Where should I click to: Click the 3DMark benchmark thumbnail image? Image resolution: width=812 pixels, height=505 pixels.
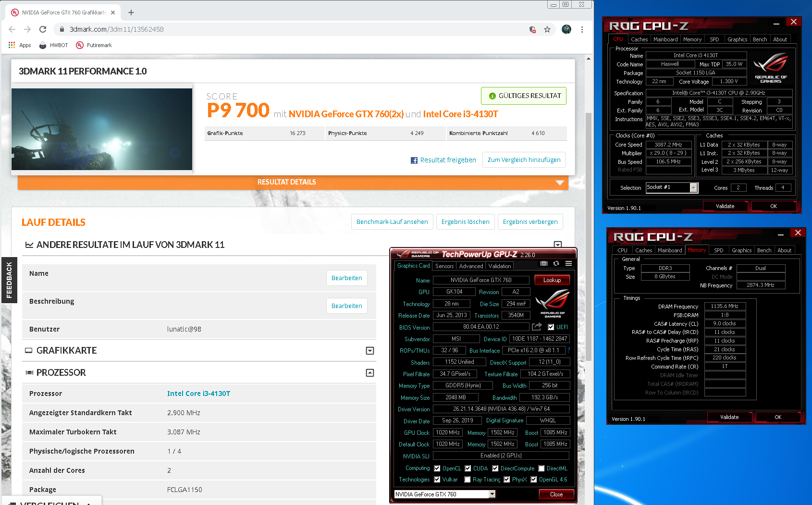[102, 129]
